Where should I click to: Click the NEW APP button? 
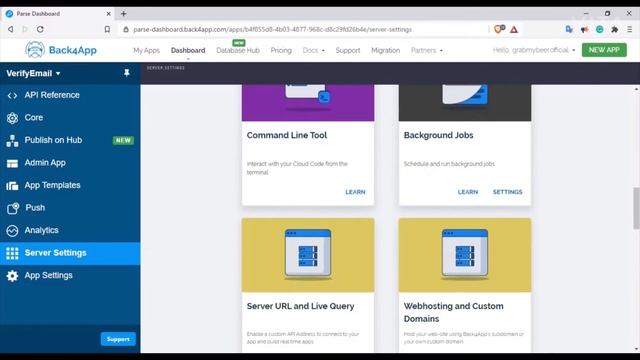[x=604, y=50]
